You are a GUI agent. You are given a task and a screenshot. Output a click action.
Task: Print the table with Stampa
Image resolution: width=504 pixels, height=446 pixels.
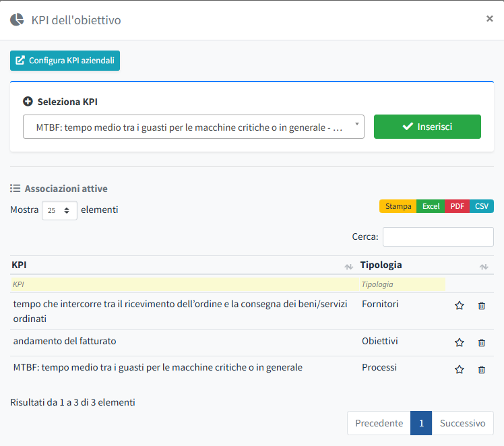[398, 206]
